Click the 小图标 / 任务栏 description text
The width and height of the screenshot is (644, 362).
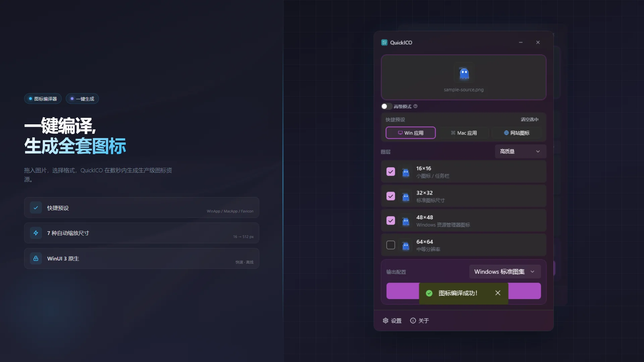(433, 176)
